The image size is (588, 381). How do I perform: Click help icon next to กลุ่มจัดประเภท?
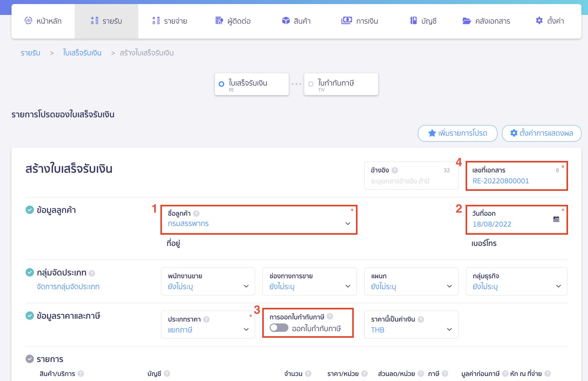pos(92,273)
